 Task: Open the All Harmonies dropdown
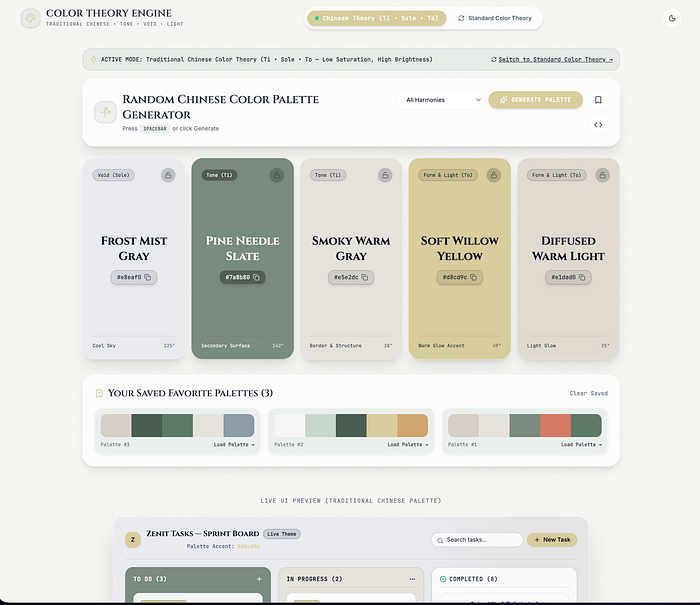440,100
